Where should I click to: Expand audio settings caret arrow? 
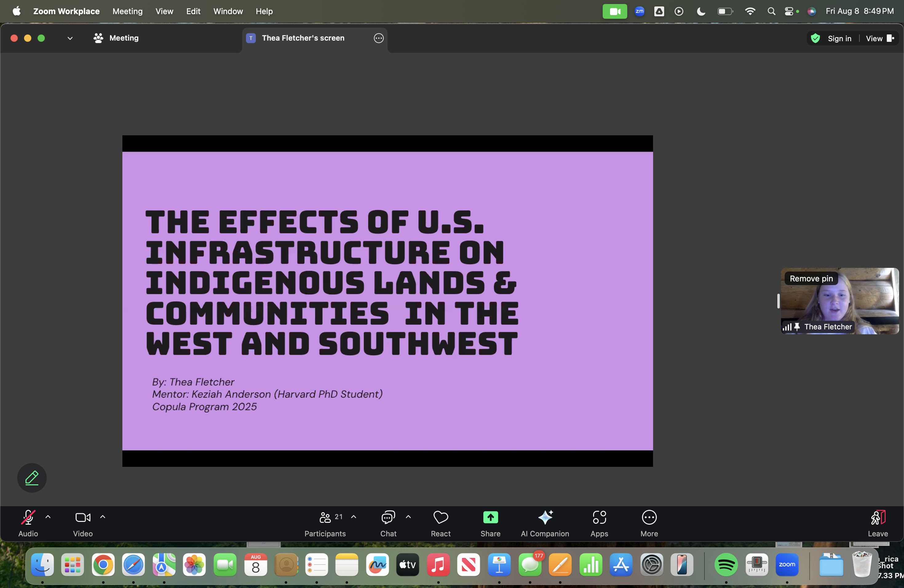click(x=48, y=517)
